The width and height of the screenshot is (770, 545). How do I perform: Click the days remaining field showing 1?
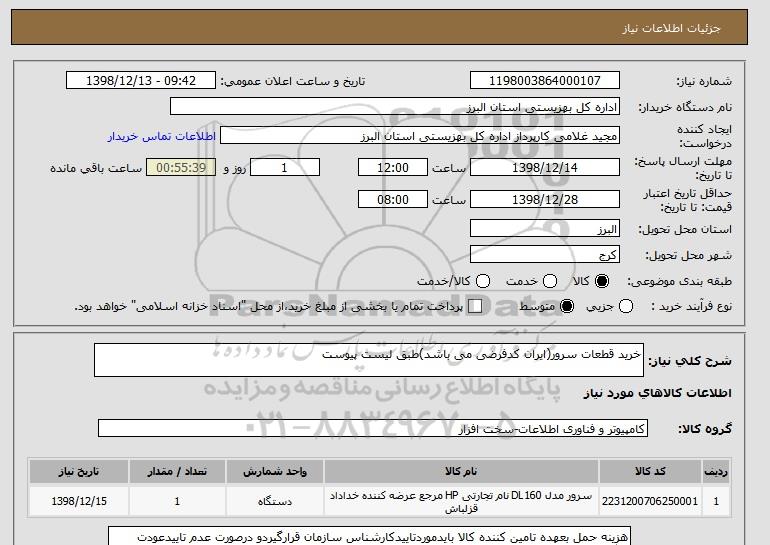[285, 167]
